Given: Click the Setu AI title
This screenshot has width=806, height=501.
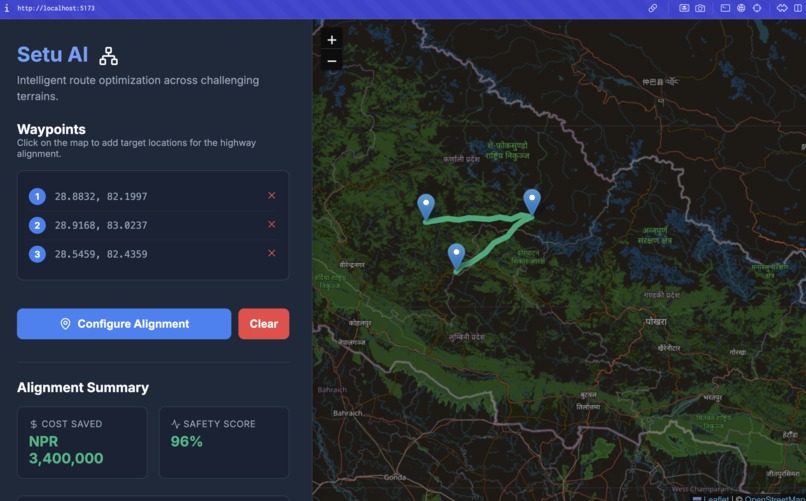Looking at the screenshot, I should pyautogui.click(x=52, y=54).
